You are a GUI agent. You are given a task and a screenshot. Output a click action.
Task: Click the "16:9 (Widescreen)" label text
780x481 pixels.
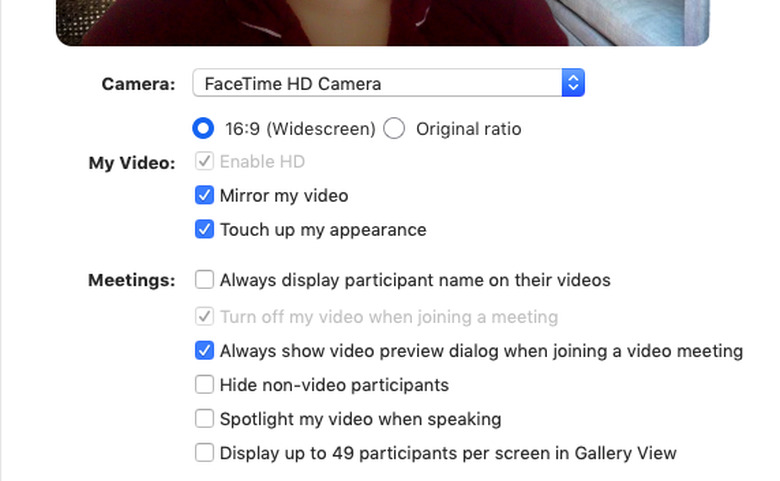point(297,129)
